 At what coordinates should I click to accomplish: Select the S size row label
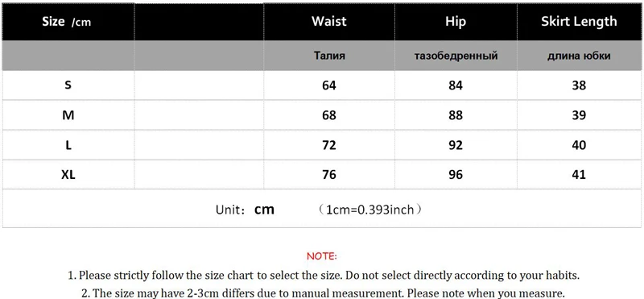(x=68, y=85)
